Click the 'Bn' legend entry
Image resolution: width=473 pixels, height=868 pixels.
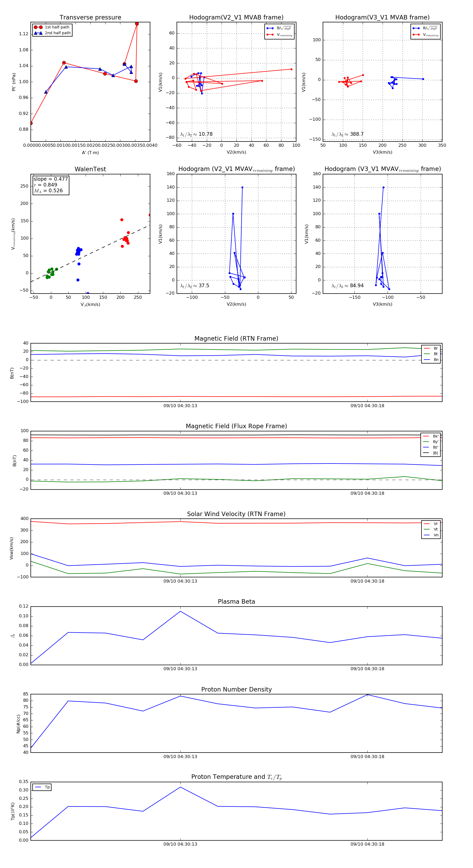(431, 360)
